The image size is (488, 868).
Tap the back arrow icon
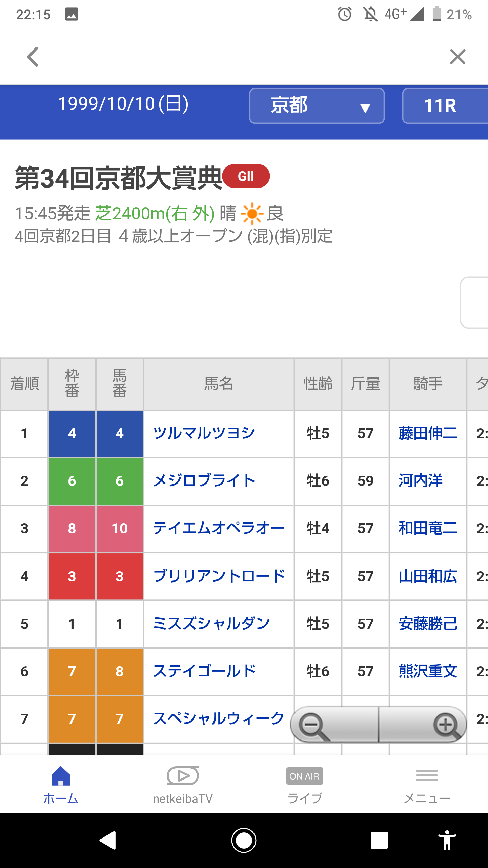(33, 57)
